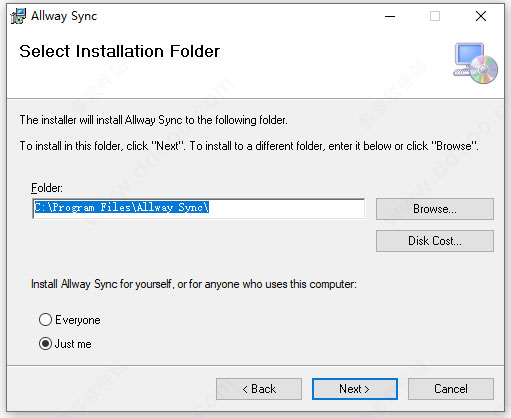Click the Folder path input field
This screenshot has width=511, height=418.
(199, 209)
